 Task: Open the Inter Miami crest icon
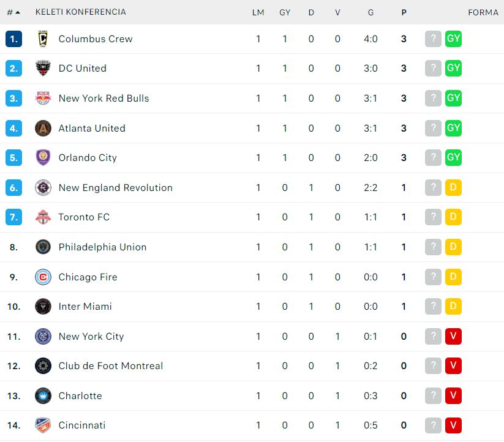(43, 307)
